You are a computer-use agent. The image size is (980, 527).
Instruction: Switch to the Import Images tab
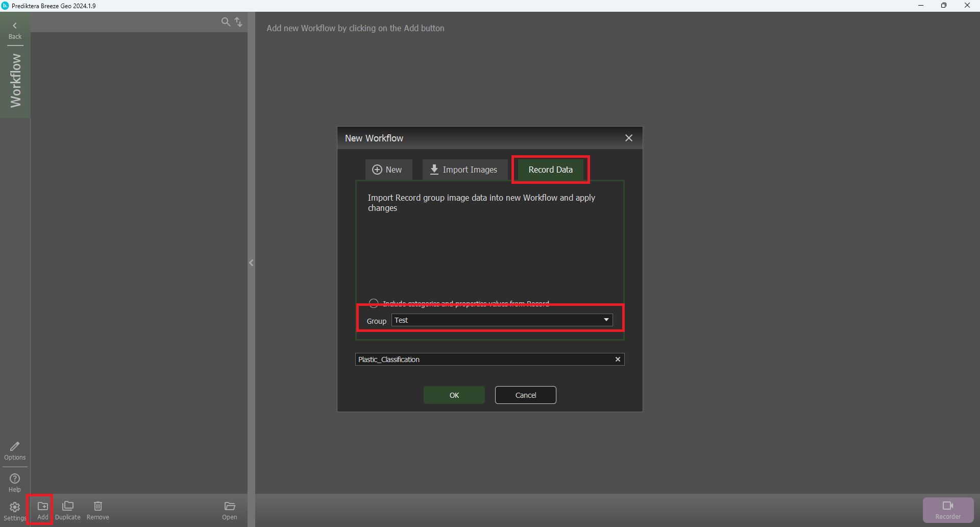[463, 170]
